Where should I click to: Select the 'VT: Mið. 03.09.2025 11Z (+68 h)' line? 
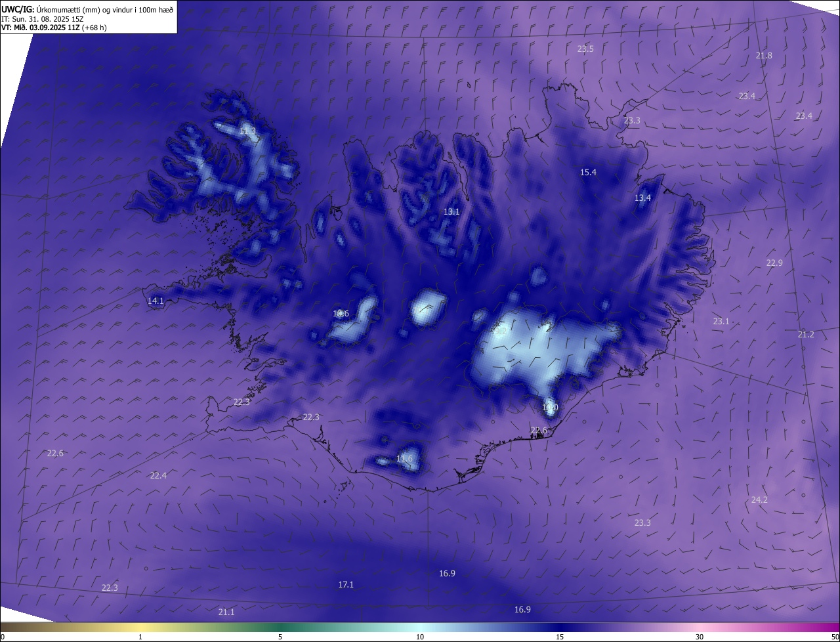click(54, 28)
